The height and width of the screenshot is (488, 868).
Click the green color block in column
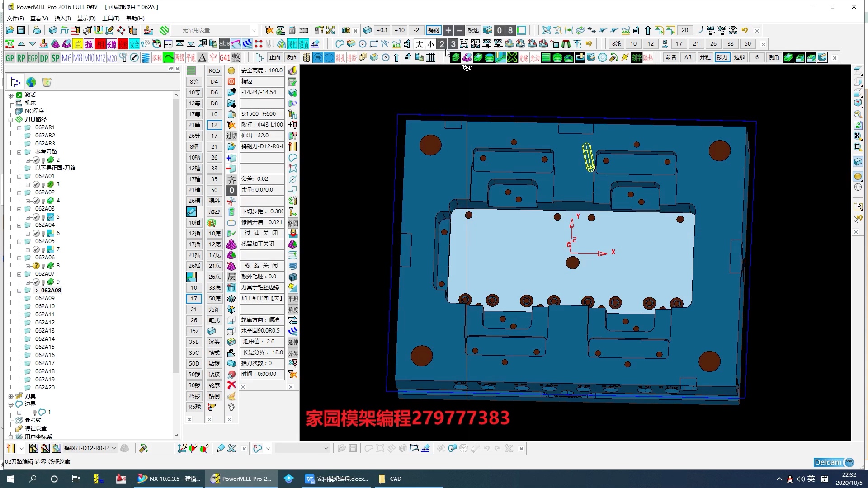coord(191,71)
